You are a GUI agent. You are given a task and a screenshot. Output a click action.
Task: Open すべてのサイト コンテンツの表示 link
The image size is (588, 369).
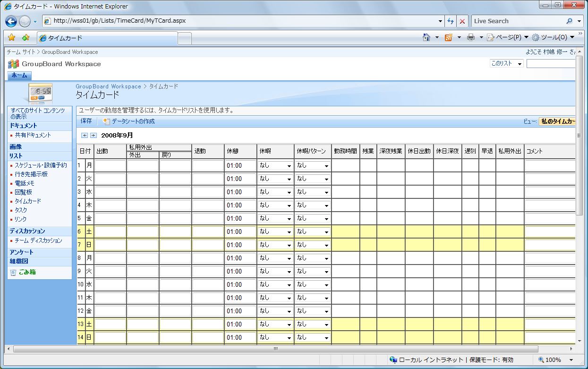click(38, 113)
